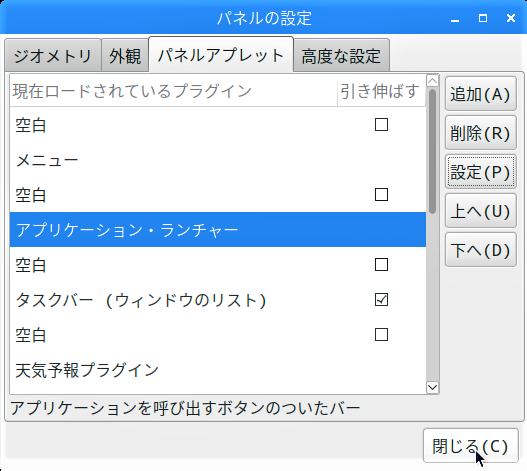This screenshot has height=471, width=527.
Task: Uncheck stretch for タスクバー（ウィンドウのリスト）
Action: point(381,300)
